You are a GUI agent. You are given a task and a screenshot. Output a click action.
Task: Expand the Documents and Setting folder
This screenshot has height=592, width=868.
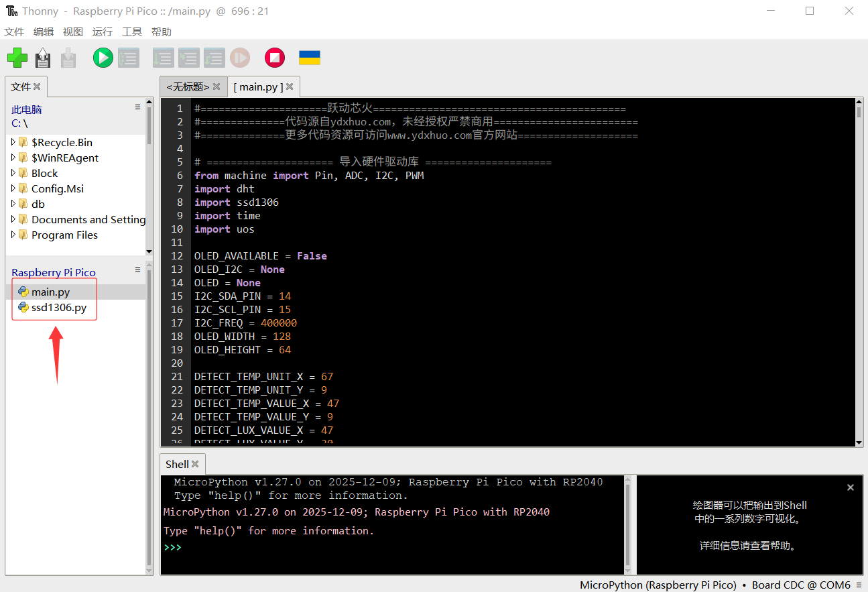tap(13, 219)
